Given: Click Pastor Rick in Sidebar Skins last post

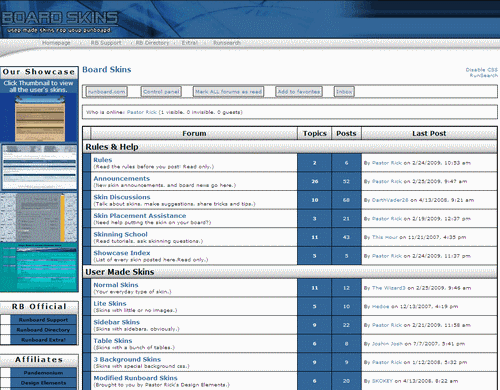Looking at the screenshot, I should [x=387, y=325].
